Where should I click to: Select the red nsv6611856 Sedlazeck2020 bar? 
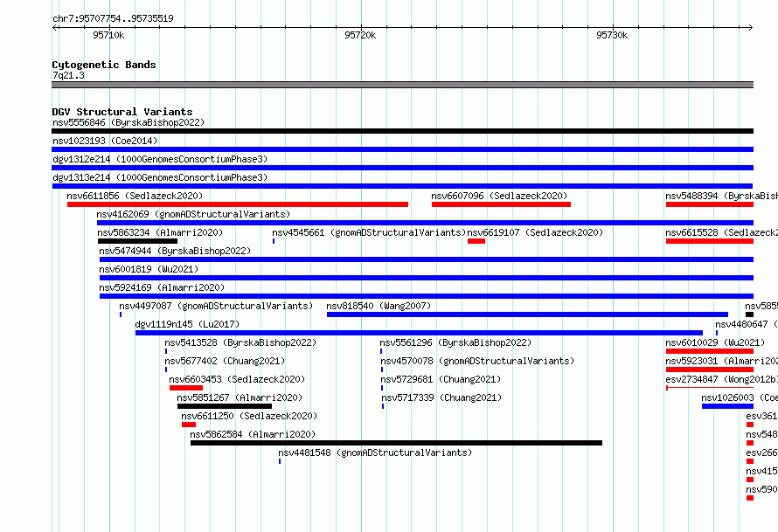pyautogui.click(x=238, y=204)
